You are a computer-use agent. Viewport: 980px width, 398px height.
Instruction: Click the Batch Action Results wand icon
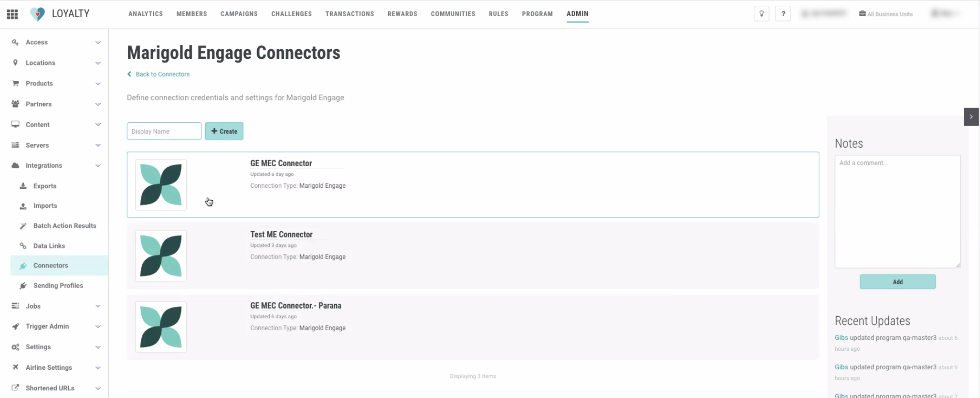coord(23,226)
